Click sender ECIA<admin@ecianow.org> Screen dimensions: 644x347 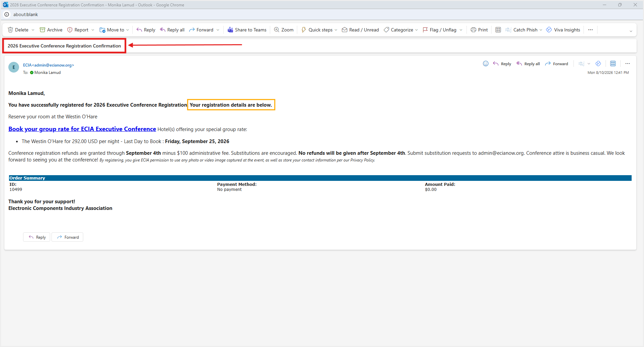[48, 65]
